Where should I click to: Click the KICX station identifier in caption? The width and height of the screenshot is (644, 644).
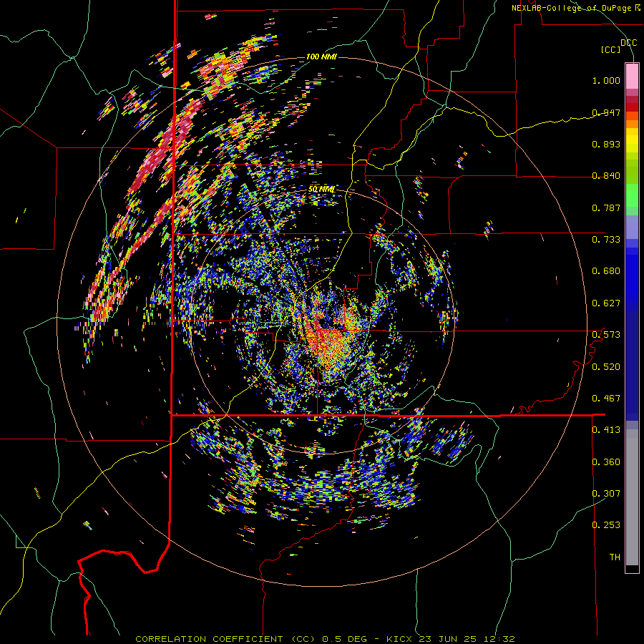tap(401, 639)
